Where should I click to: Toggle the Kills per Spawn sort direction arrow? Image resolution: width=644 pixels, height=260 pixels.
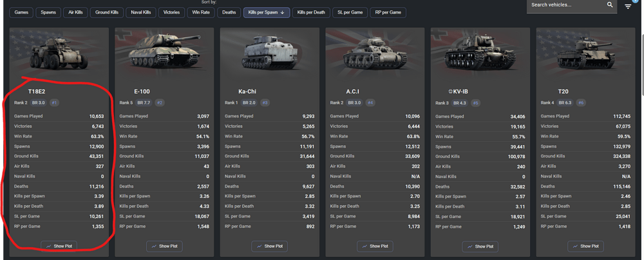click(x=282, y=12)
